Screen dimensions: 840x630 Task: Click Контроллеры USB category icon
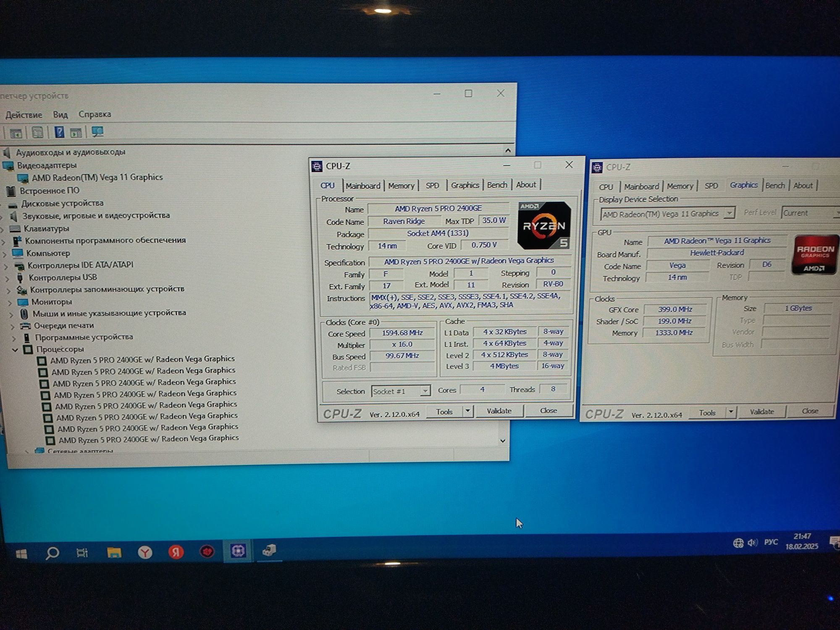coord(20,278)
